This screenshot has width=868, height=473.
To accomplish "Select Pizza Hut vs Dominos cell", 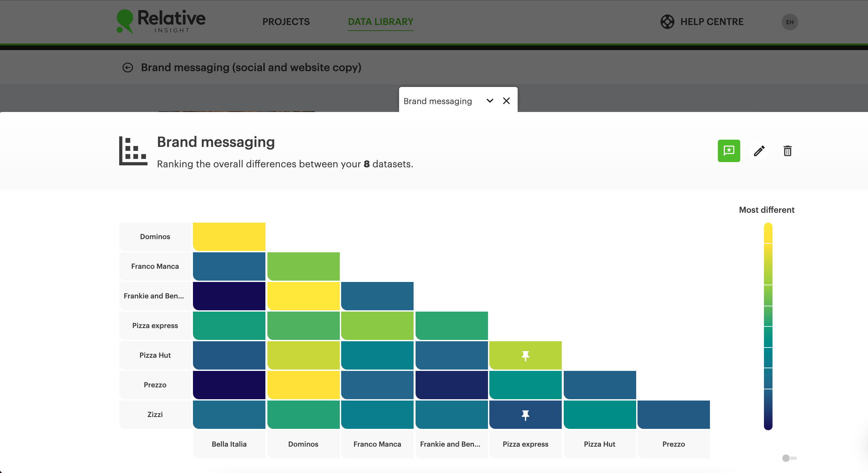I will 303,355.
